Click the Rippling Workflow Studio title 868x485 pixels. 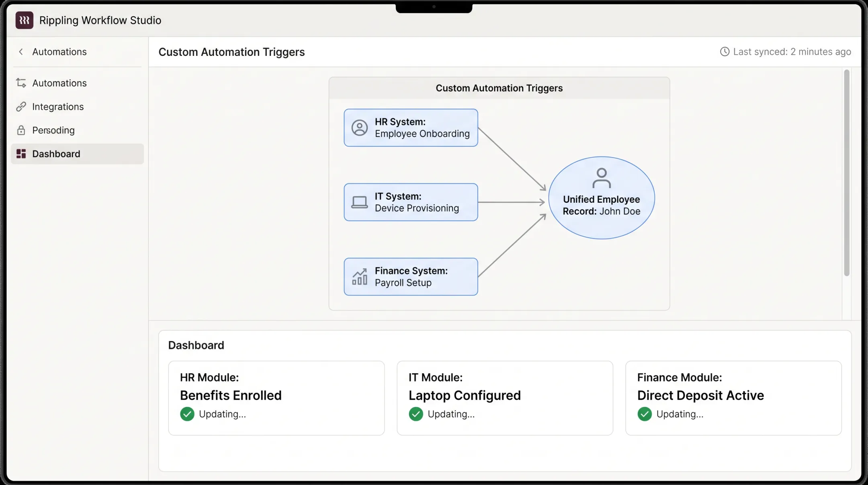(x=100, y=20)
